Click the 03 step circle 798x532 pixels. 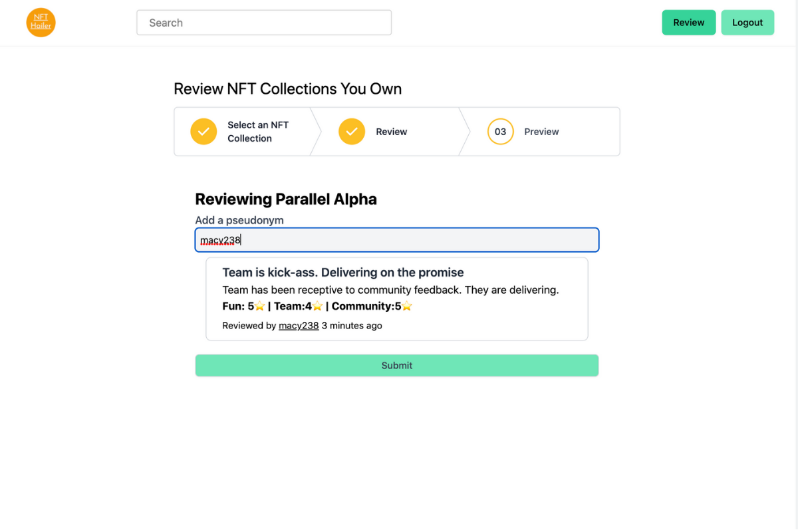point(500,132)
